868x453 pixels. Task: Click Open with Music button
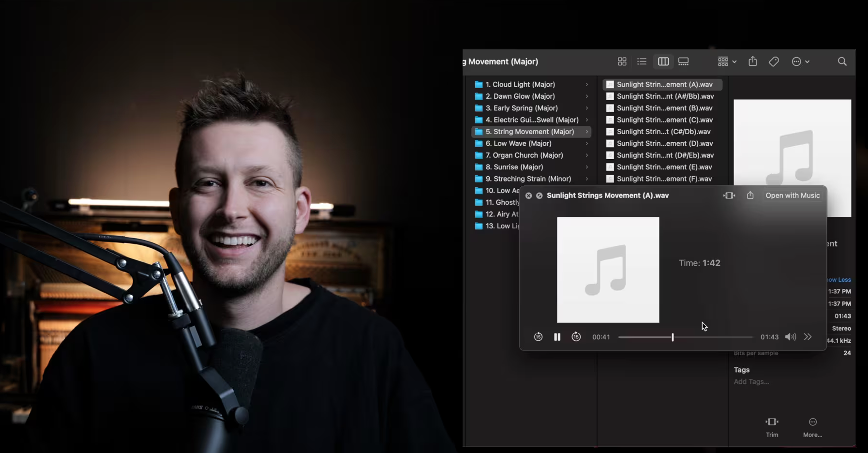[x=793, y=196]
